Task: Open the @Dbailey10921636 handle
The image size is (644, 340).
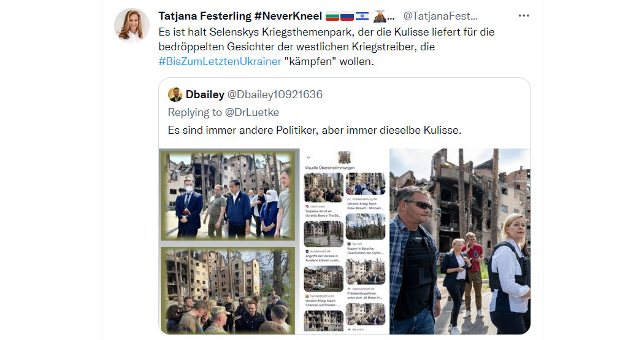Action: pyautogui.click(x=275, y=95)
